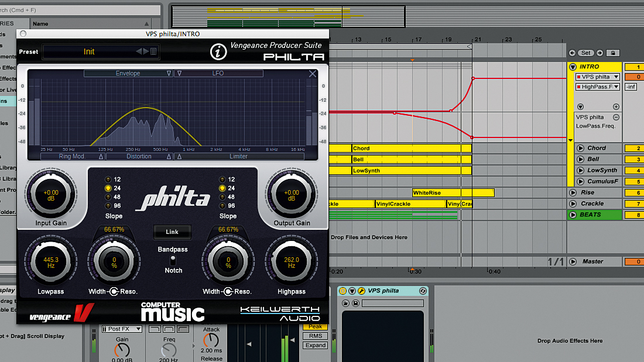Click automation breakpoint where red curves diverge

click(395, 113)
